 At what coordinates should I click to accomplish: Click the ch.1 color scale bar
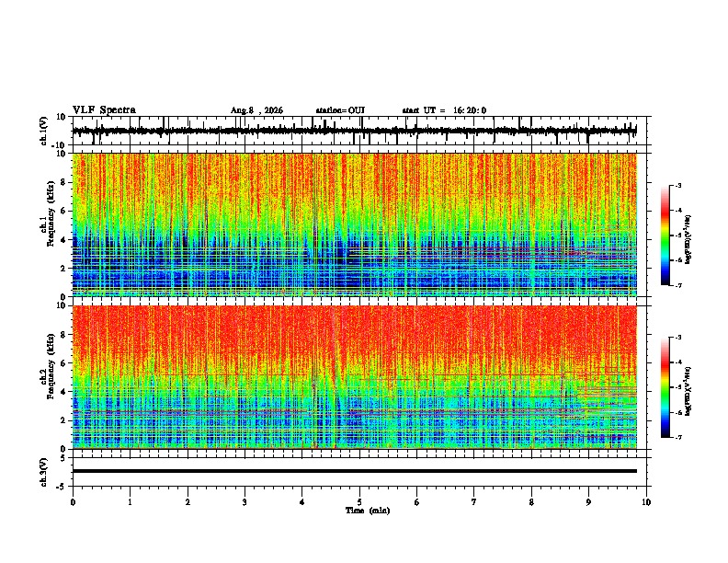665,236
